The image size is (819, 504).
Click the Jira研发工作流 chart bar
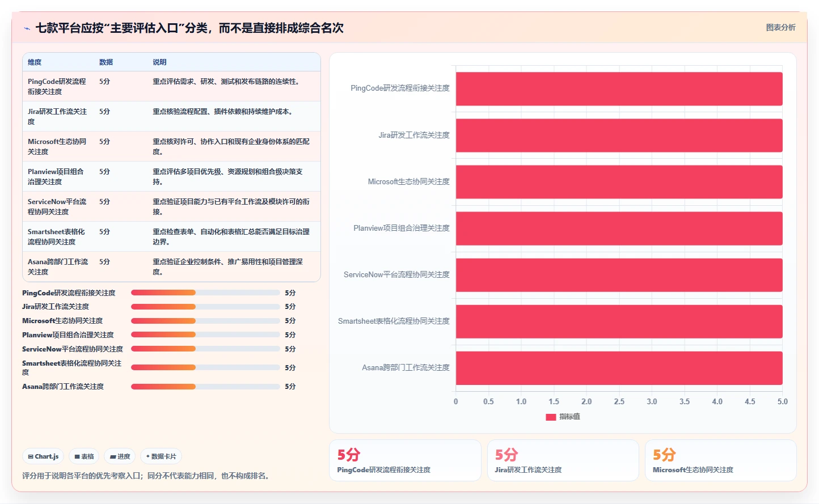click(619, 135)
